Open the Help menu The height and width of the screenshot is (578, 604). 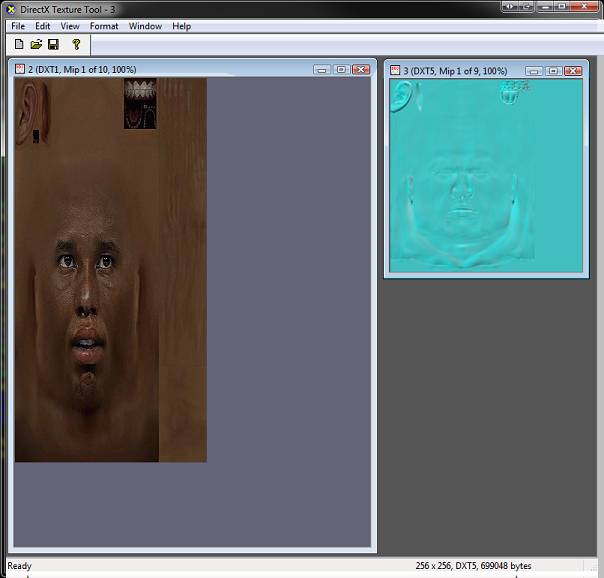[x=181, y=26]
